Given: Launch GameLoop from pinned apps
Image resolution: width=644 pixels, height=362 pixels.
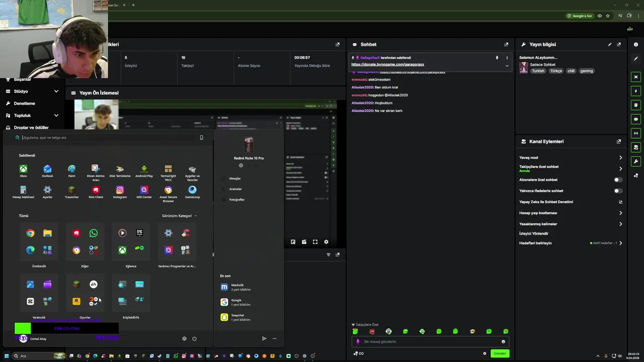Looking at the screenshot, I should coord(192,192).
